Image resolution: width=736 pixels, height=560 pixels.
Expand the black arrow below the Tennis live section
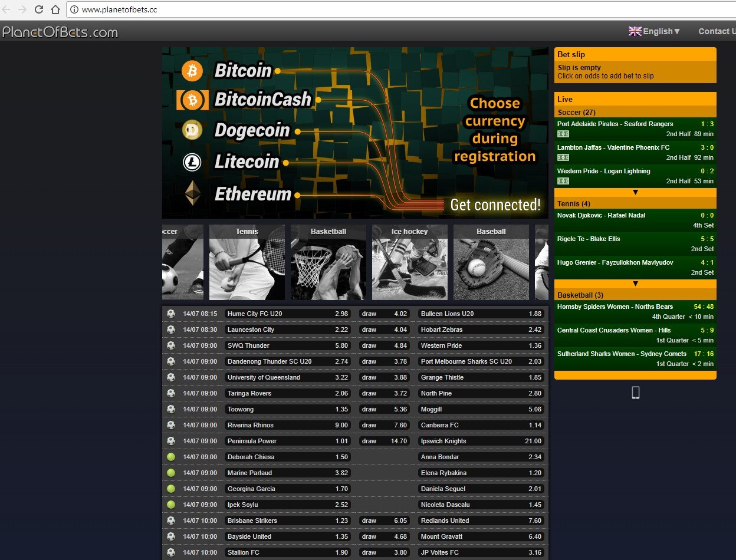click(x=635, y=284)
